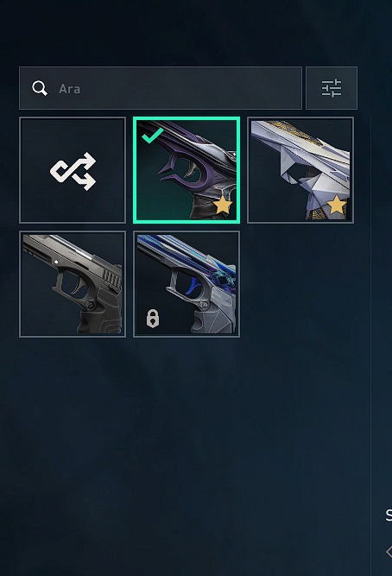Viewport: 392px width, 576px height.
Task: Click the green equipped checkmark
Action: tap(152, 136)
